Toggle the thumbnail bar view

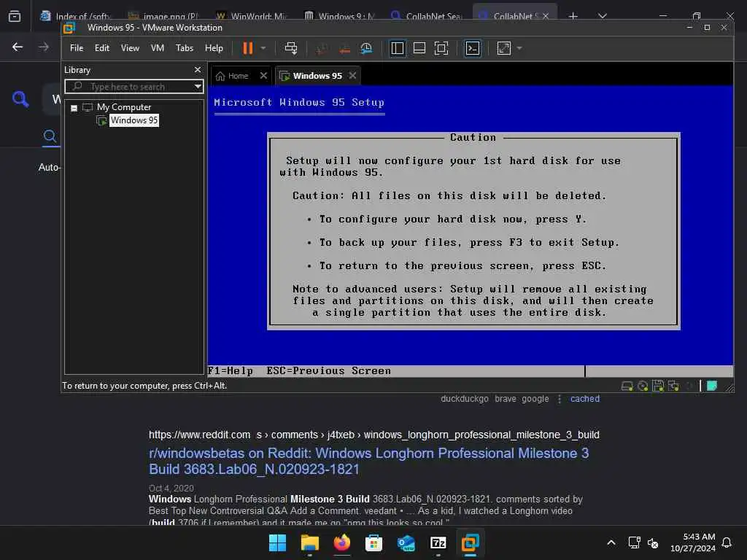click(x=419, y=48)
